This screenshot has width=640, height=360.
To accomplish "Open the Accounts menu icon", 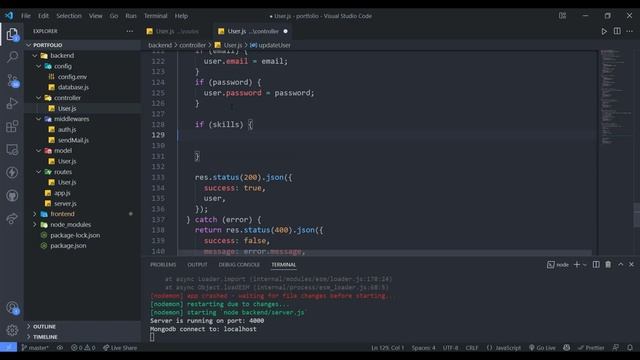I will pyautogui.click(x=12, y=307).
